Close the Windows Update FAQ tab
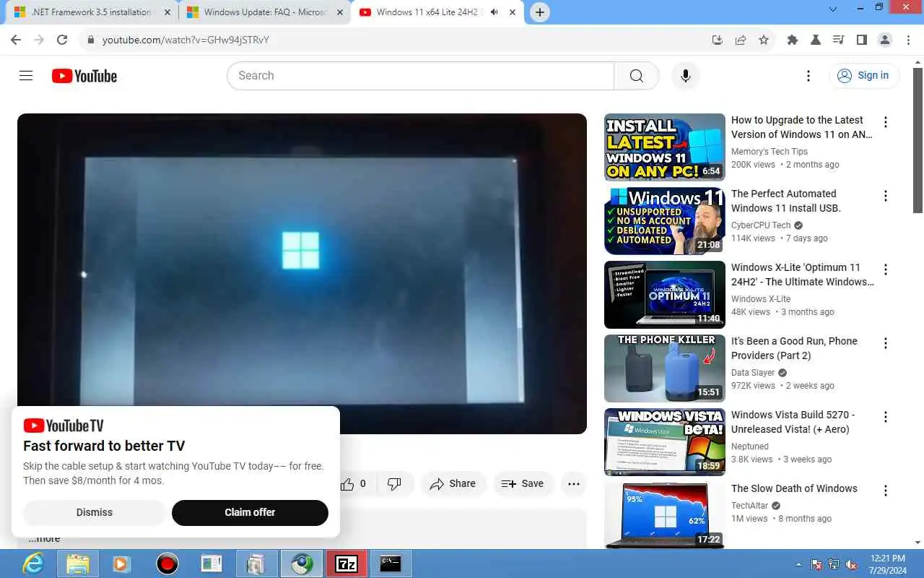The width and height of the screenshot is (924, 578). [x=339, y=12]
